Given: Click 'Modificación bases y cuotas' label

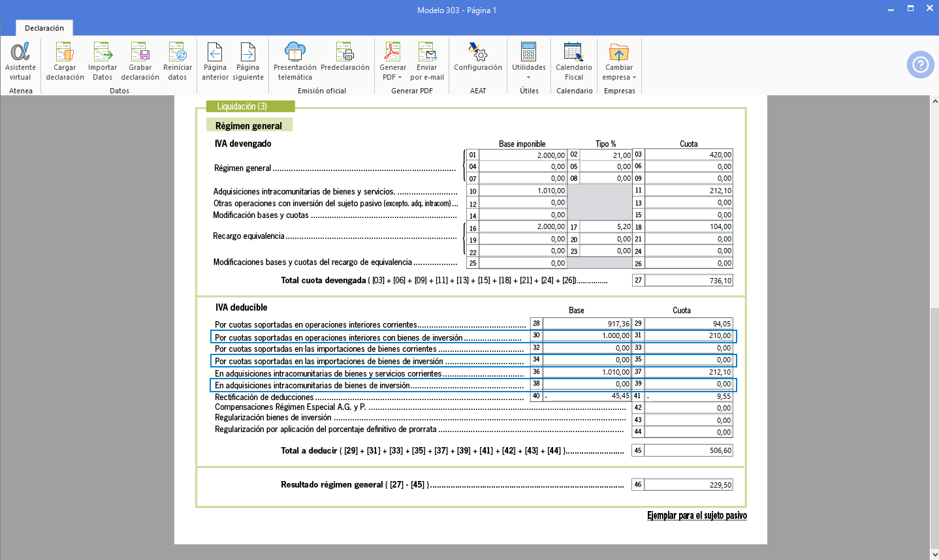Looking at the screenshot, I should [261, 215].
